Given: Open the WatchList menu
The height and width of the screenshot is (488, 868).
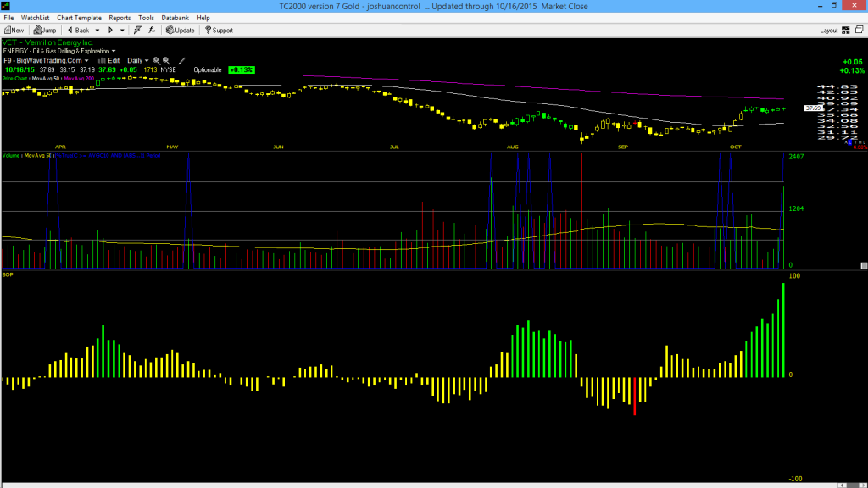Looking at the screenshot, I should coord(35,18).
